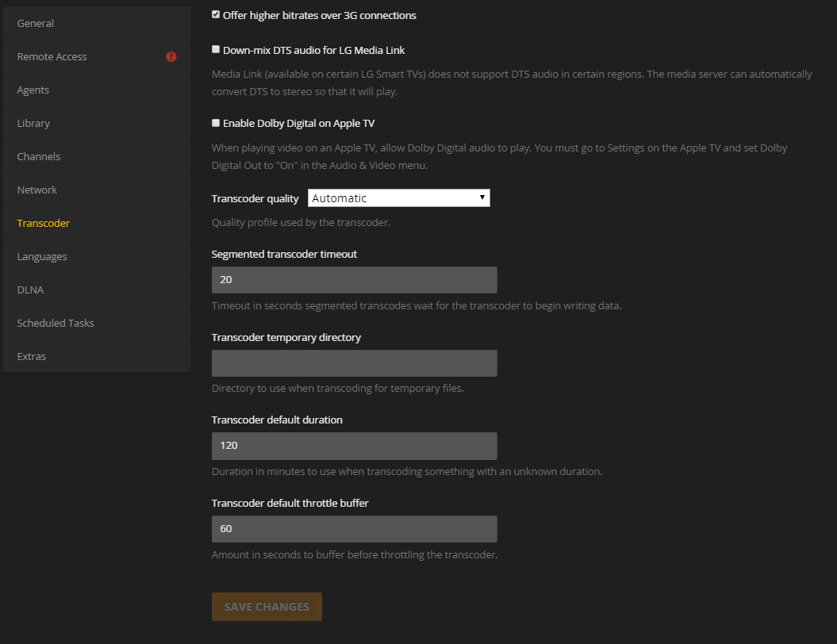Click the Remote Access red warning icon
Image resolution: width=837 pixels, height=644 pixels.
pyautogui.click(x=171, y=57)
